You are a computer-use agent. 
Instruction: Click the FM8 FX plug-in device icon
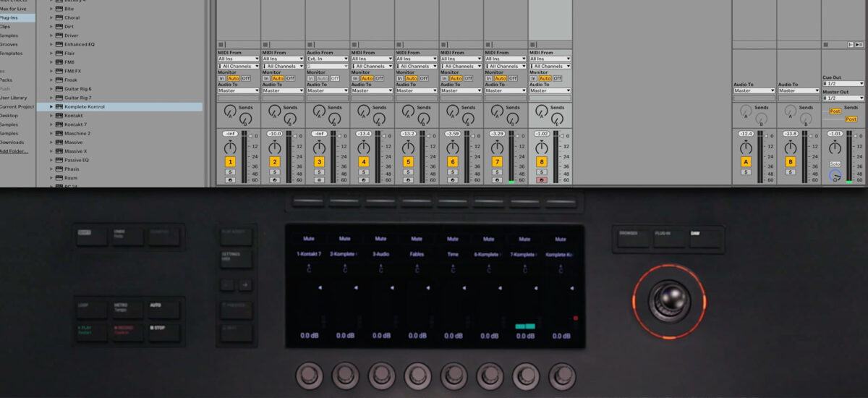[x=59, y=71]
